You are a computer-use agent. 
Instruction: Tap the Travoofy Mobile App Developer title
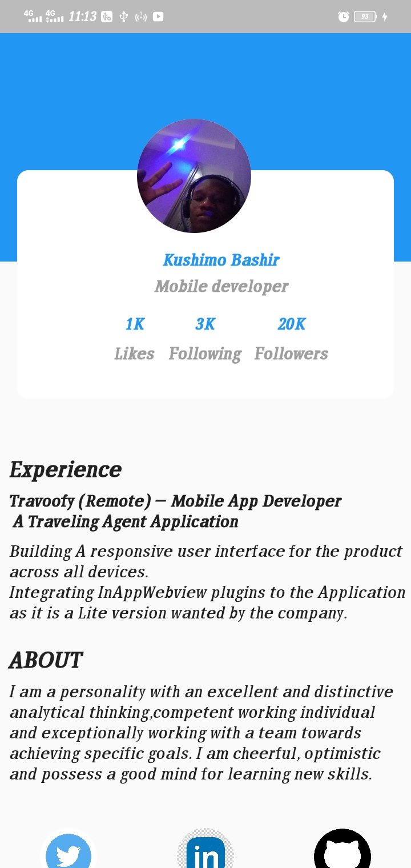click(175, 501)
